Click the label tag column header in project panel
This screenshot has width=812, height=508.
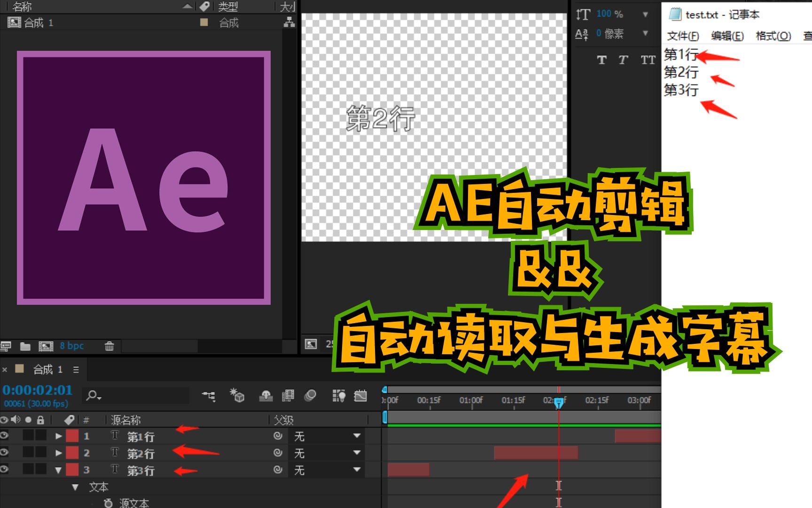(x=204, y=6)
